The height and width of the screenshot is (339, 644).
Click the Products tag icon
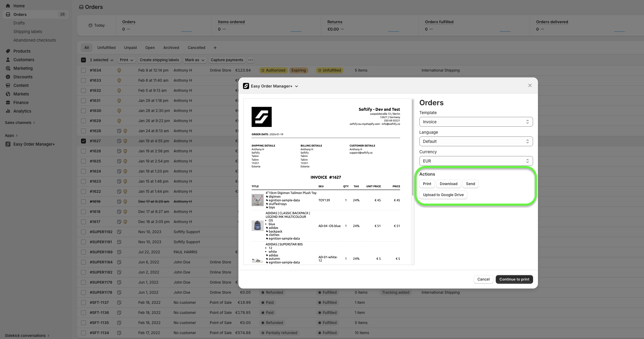pos(8,51)
